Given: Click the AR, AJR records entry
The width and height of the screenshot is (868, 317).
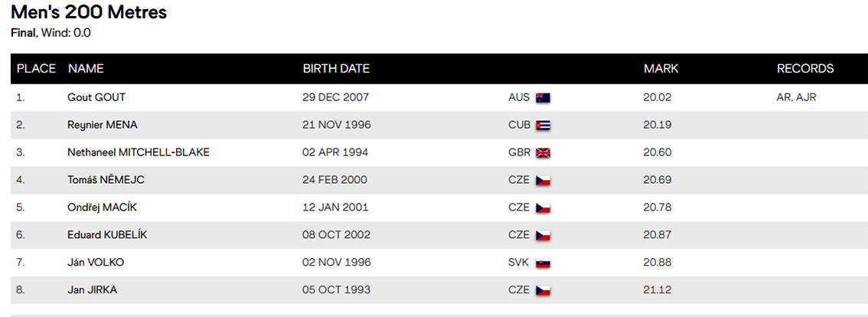Looking at the screenshot, I should [797, 97].
